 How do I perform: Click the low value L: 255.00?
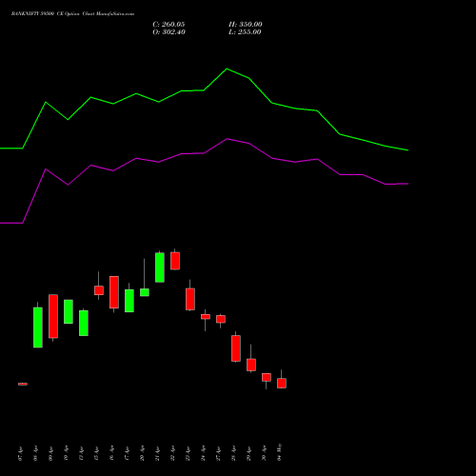[x=245, y=32]
